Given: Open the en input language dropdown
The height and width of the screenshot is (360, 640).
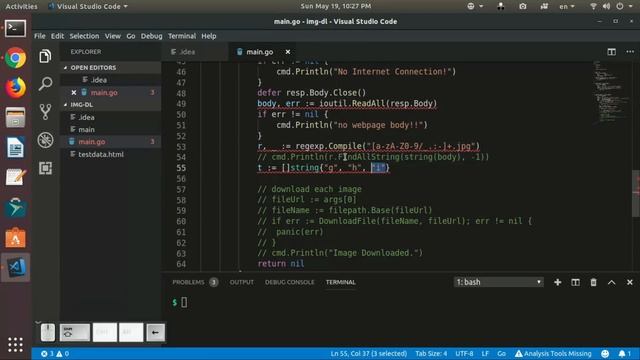Looking at the screenshot, I should point(567,6).
